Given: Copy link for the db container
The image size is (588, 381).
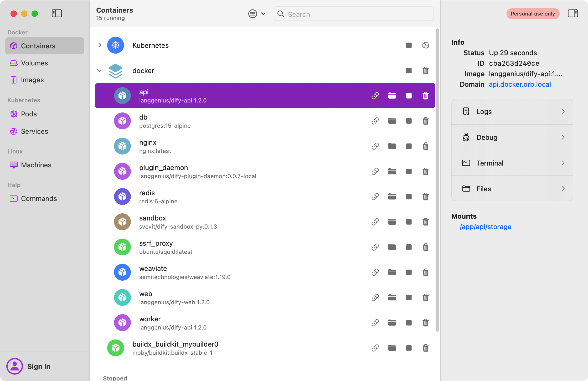Looking at the screenshot, I should click(x=375, y=121).
